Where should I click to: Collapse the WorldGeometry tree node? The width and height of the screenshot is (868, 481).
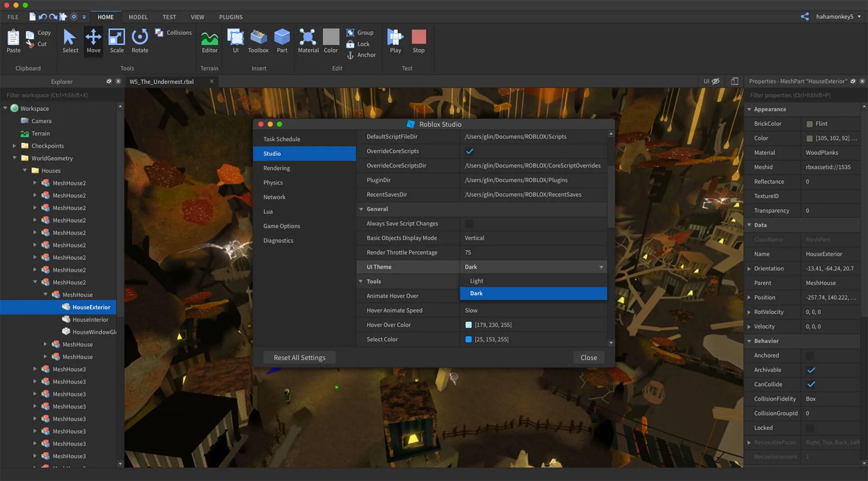[14, 158]
